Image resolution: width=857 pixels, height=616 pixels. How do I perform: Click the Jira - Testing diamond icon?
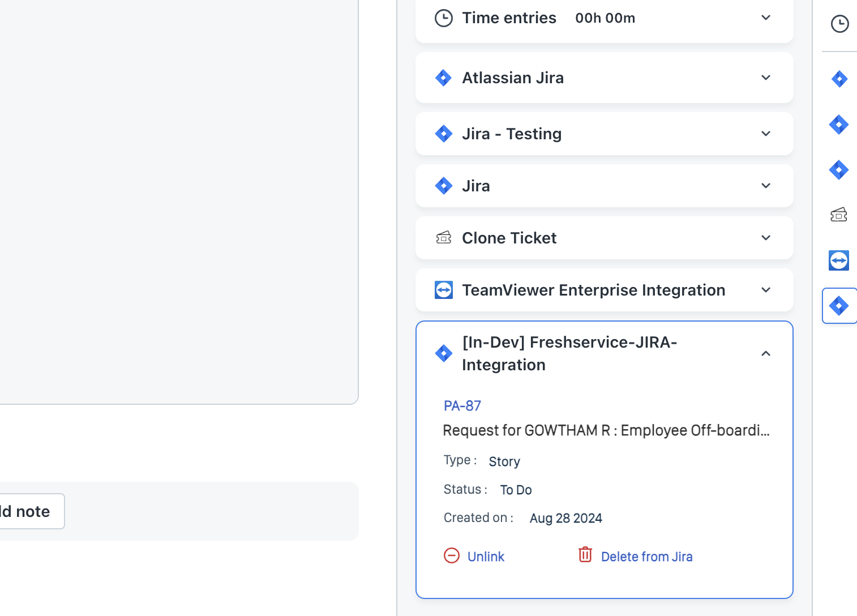tap(444, 134)
